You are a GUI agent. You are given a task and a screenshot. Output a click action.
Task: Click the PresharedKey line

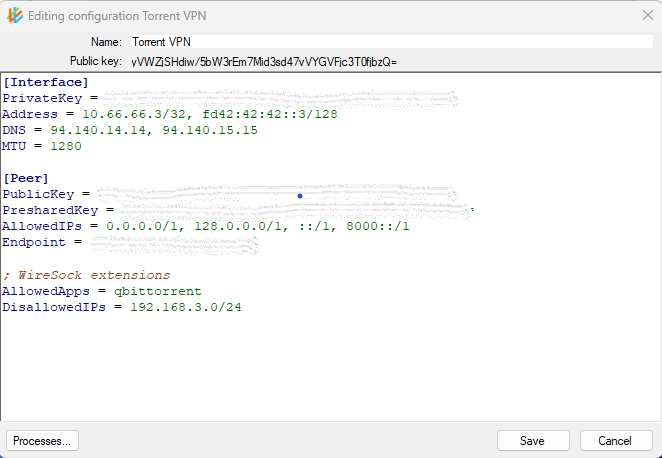coord(238,211)
